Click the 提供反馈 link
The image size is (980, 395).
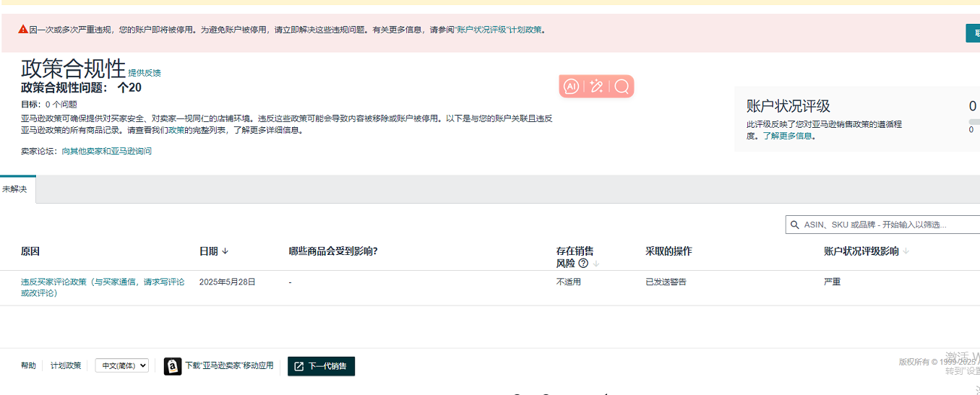(x=145, y=73)
